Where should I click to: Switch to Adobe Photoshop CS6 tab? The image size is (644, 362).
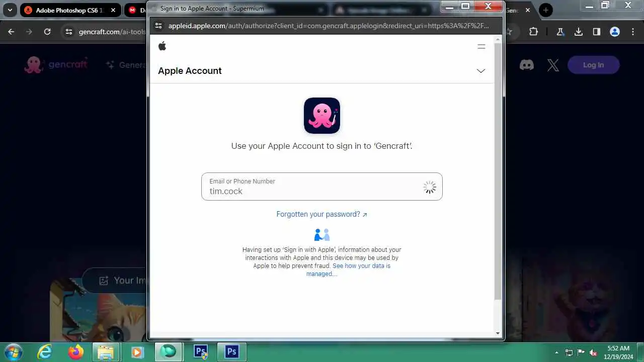click(x=70, y=10)
